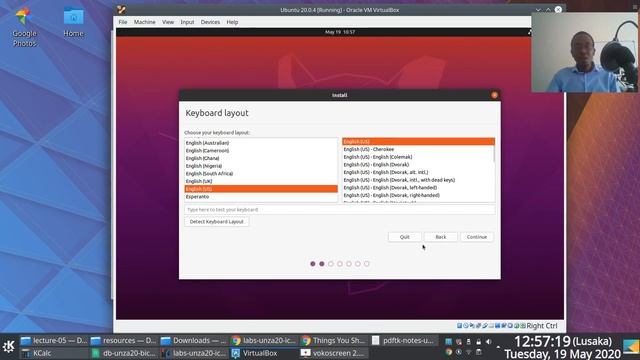Image resolution: width=640 pixels, height=360 pixels.
Task: Switch to KCalc in taskbar
Action: click(x=54, y=353)
